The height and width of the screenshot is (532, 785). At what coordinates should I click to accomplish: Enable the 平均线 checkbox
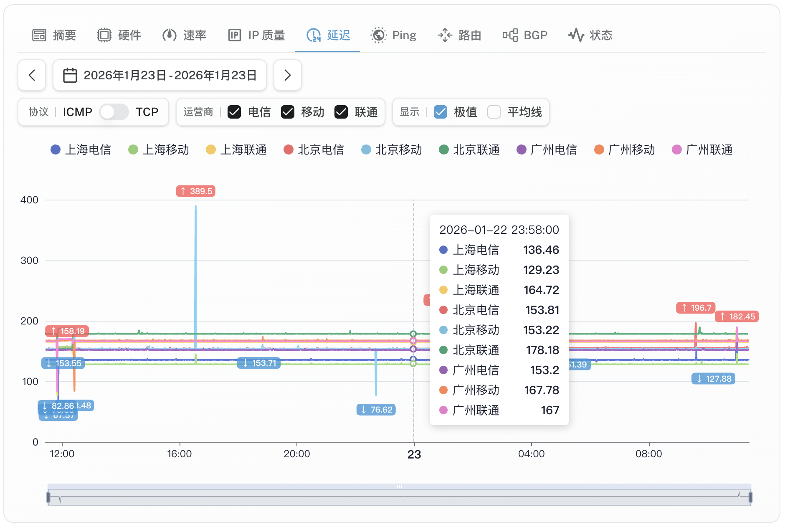[494, 112]
